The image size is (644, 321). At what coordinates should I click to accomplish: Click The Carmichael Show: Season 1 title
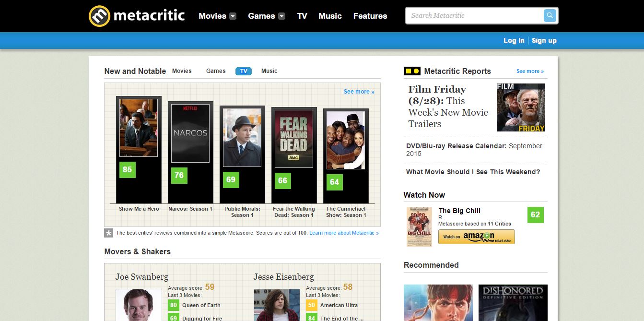[x=346, y=212]
